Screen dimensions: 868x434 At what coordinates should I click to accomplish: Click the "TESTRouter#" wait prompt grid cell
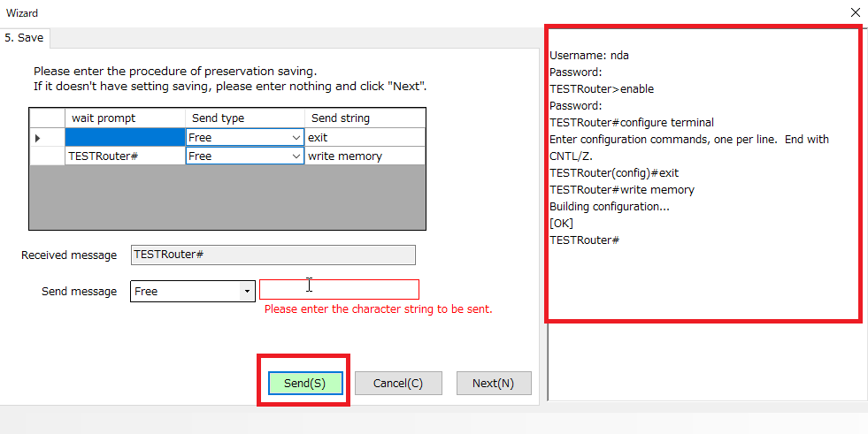(124, 156)
